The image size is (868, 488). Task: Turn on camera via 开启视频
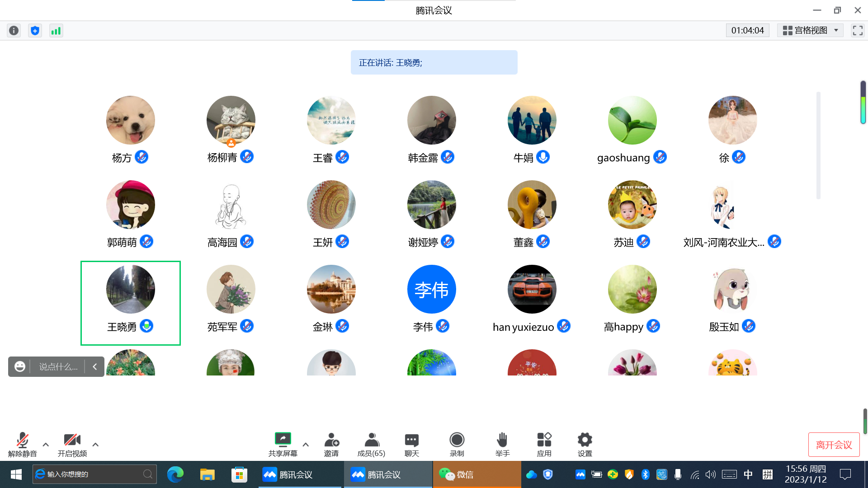tap(72, 444)
